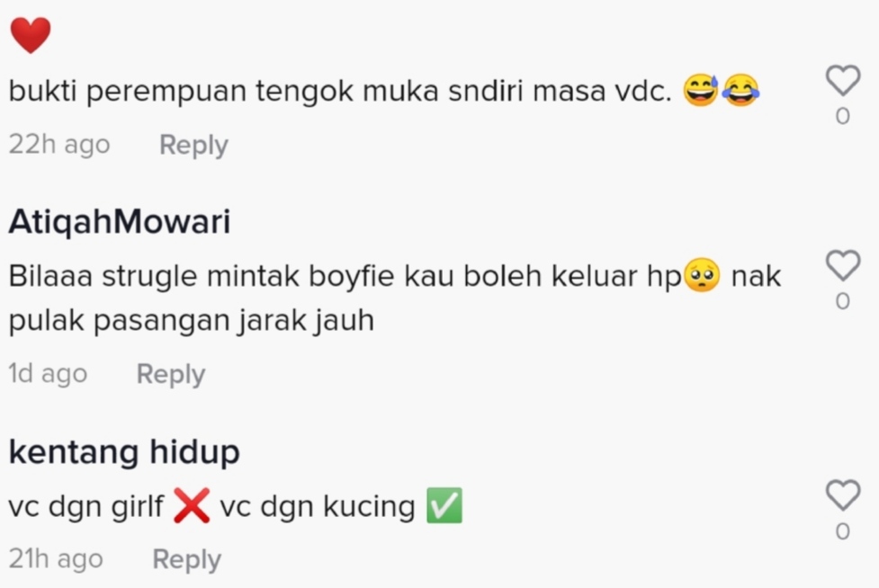
Task: Click the '1d ago' timestamp
Action: point(48,374)
